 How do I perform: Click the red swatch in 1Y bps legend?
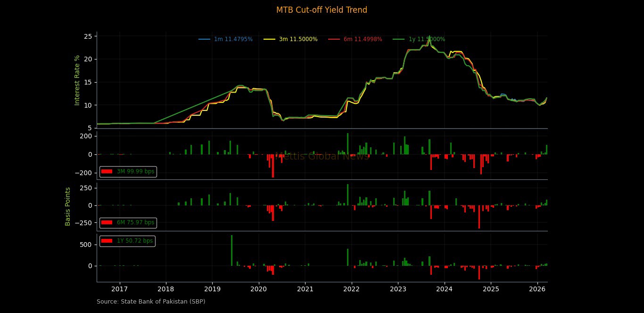point(107,241)
